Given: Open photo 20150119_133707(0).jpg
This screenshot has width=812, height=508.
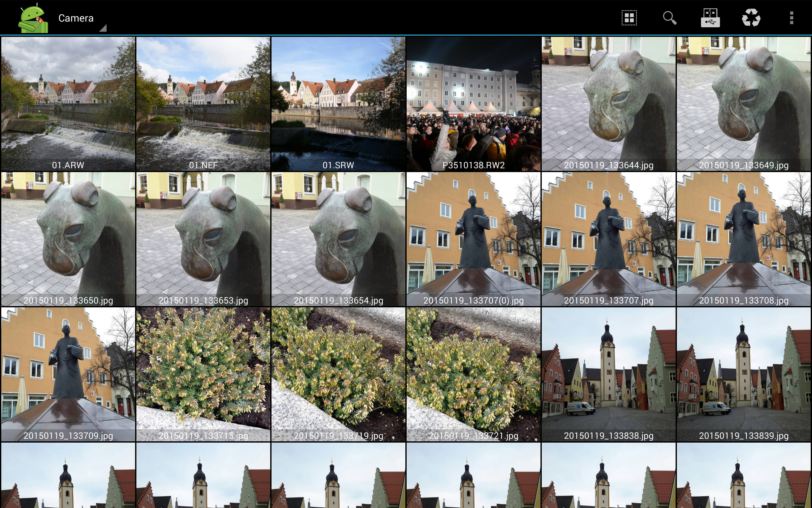Looking at the screenshot, I should (474, 239).
